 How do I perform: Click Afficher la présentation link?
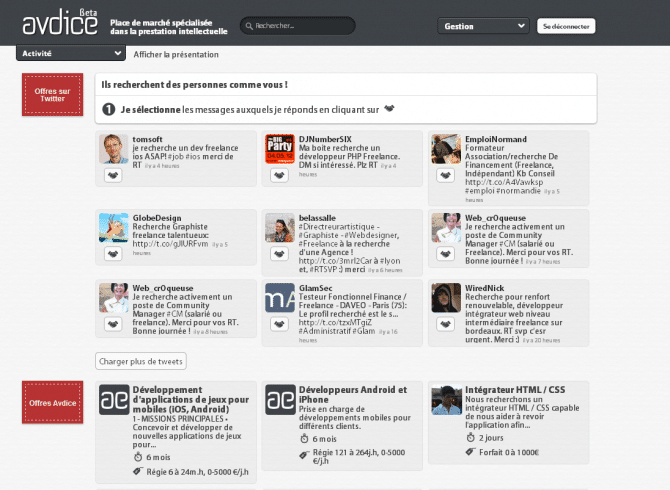176,54
